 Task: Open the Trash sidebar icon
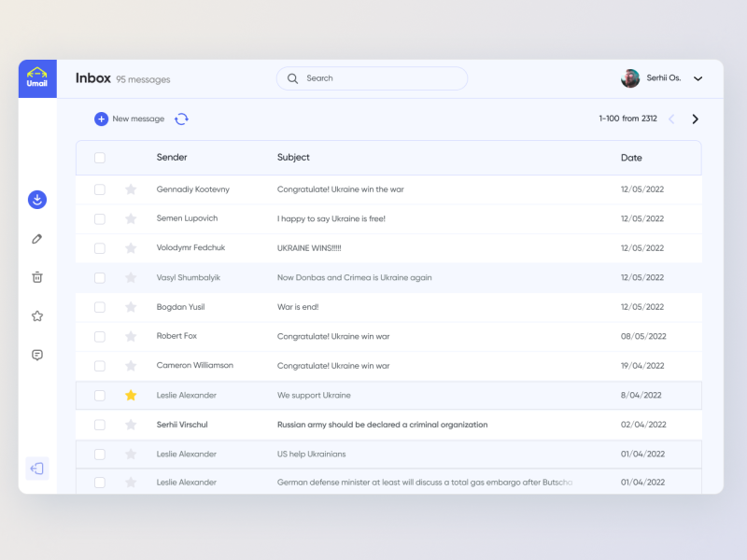click(x=37, y=277)
